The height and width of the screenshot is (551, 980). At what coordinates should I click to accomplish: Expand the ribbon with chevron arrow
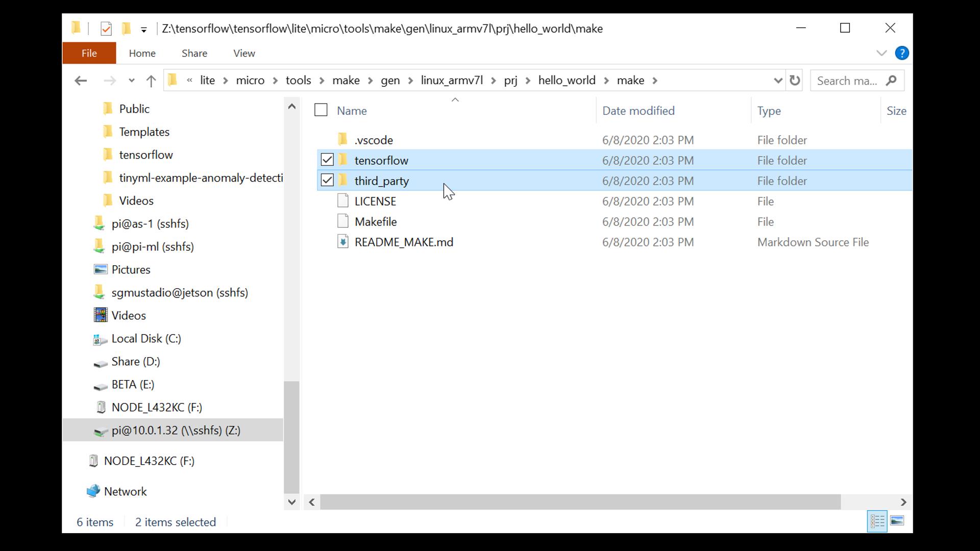pyautogui.click(x=881, y=53)
